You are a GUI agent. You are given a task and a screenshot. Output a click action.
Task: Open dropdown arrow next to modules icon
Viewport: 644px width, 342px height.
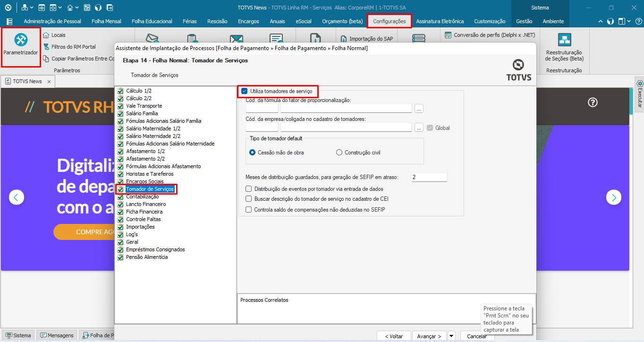coord(32,8)
